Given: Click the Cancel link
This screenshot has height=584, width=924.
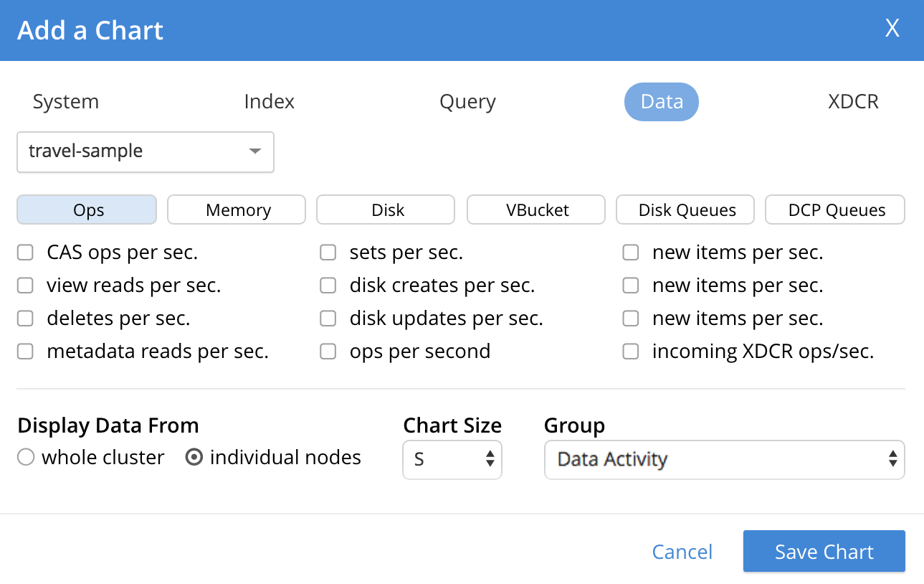Looking at the screenshot, I should [x=682, y=552].
